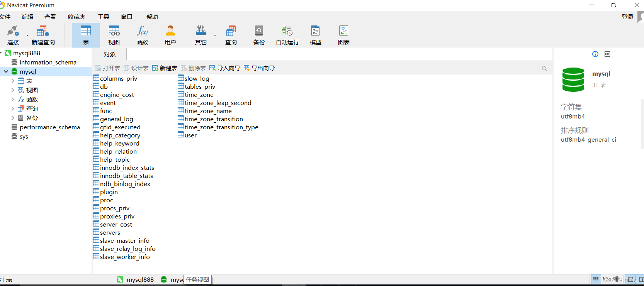Collapse the mysql888 connection node
This screenshot has height=286, width=644.
[x=1, y=53]
